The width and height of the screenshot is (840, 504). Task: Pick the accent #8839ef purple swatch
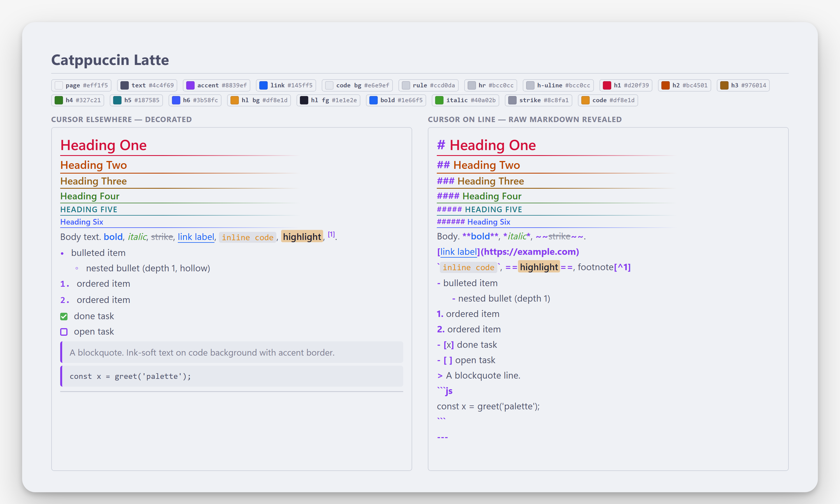[217, 85]
